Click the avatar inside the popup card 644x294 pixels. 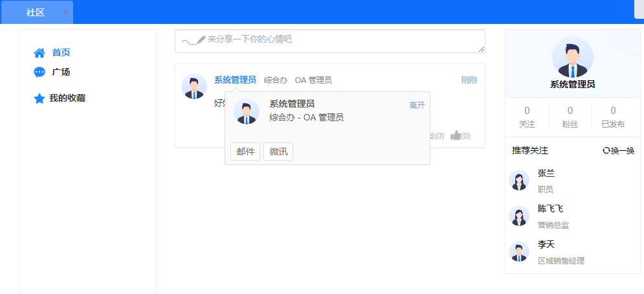coord(247,111)
